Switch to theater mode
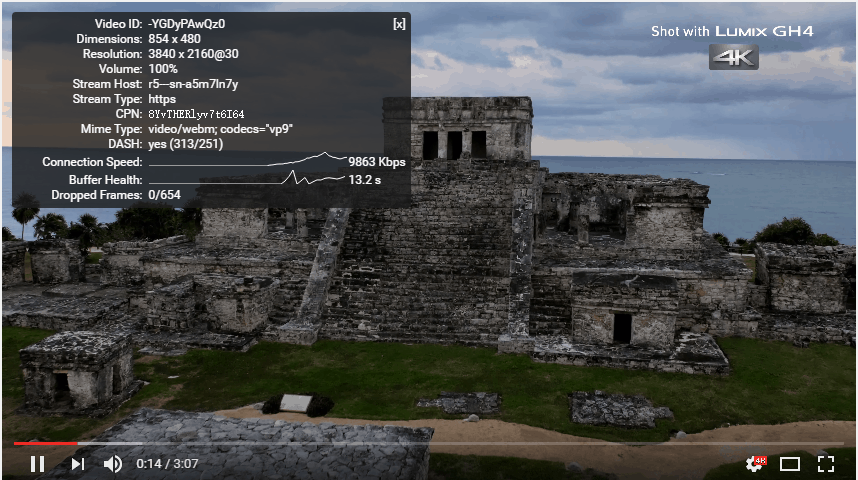The width and height of the screenshot is (858, 480). pos(790,464)
